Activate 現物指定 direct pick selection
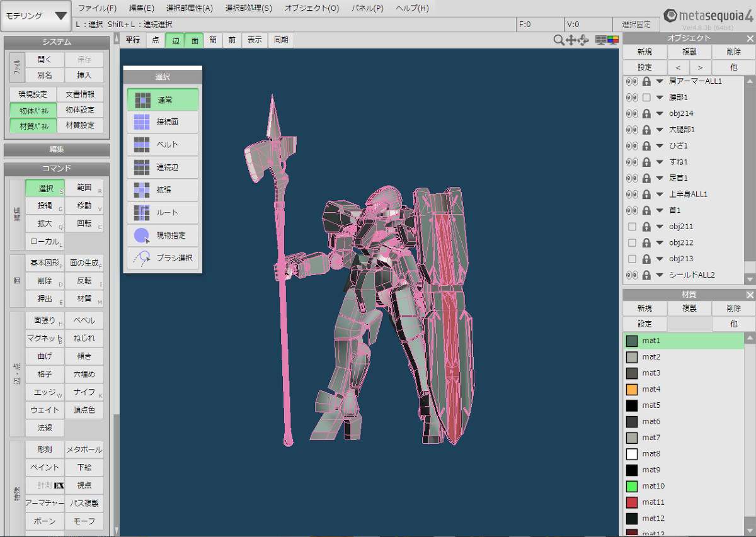756x537 pixels. [163, 235]
